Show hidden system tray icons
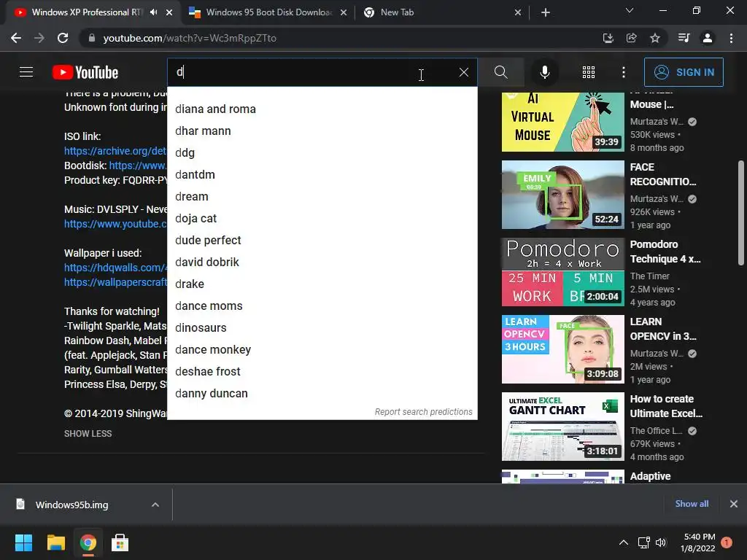Image resolution: width=747 pixels, height=560 pixels. pos(623,542)
